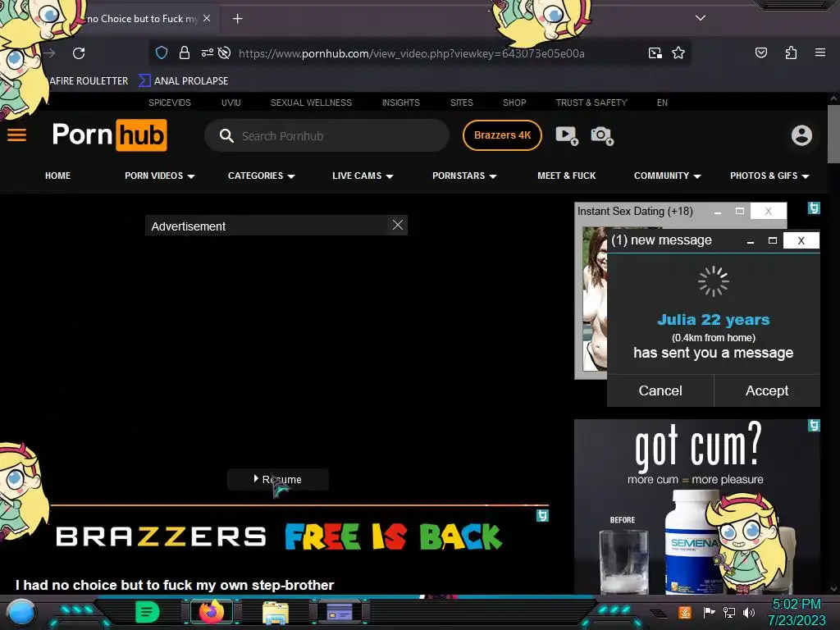This screenshot has width=840, height=630.
Task: Expand the COMMUNITY dropdown menu
Action: point(668,176)
